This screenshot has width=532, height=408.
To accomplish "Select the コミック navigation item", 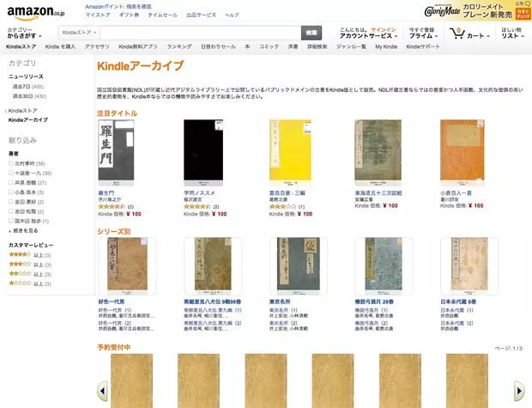I will coord(269,46).
